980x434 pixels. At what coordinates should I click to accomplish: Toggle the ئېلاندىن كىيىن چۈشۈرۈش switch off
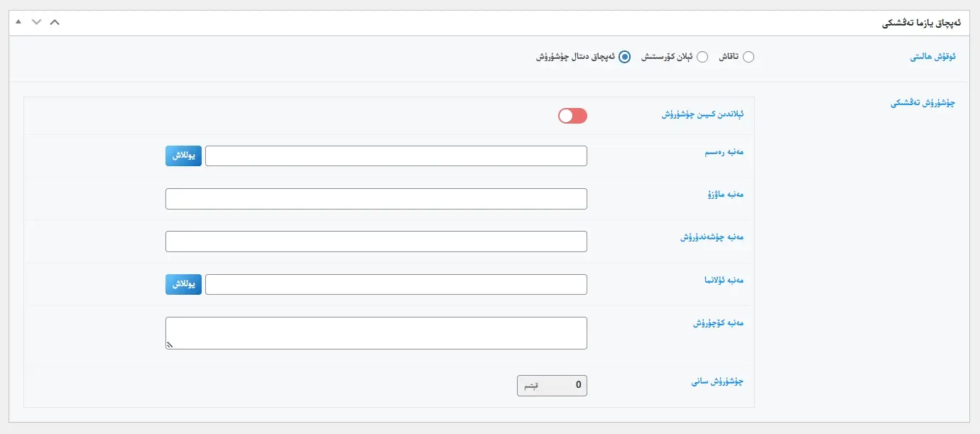(x=572, y=115)
